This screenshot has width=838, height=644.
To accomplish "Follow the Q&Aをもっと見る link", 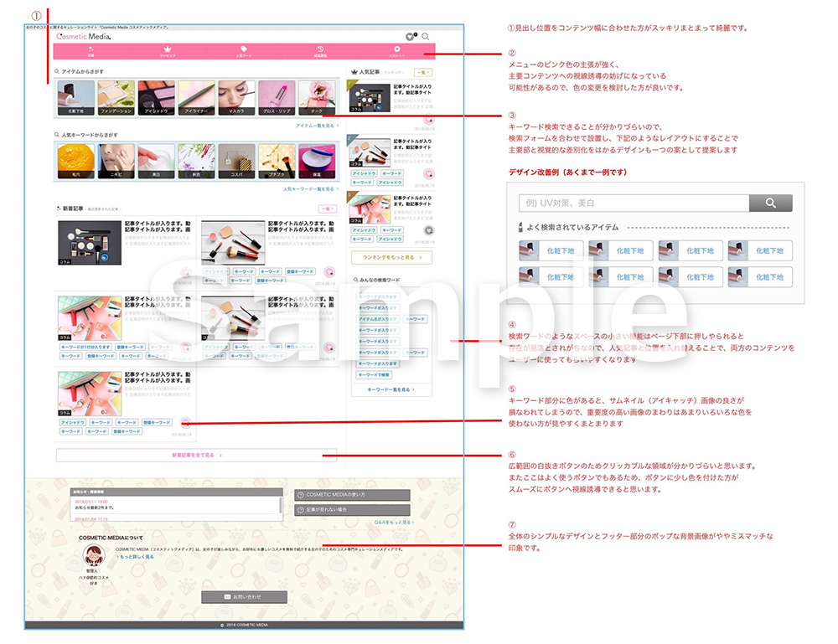I will (393, 523).
